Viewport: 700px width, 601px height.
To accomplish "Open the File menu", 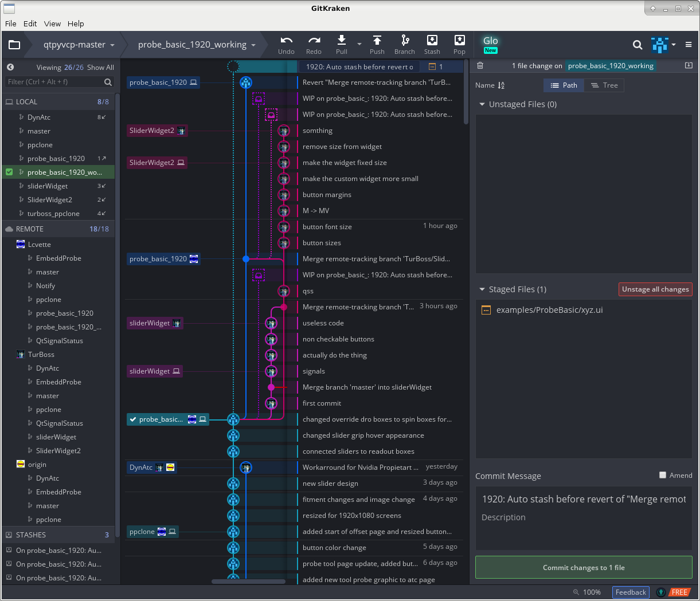I will tap(11, 23).
